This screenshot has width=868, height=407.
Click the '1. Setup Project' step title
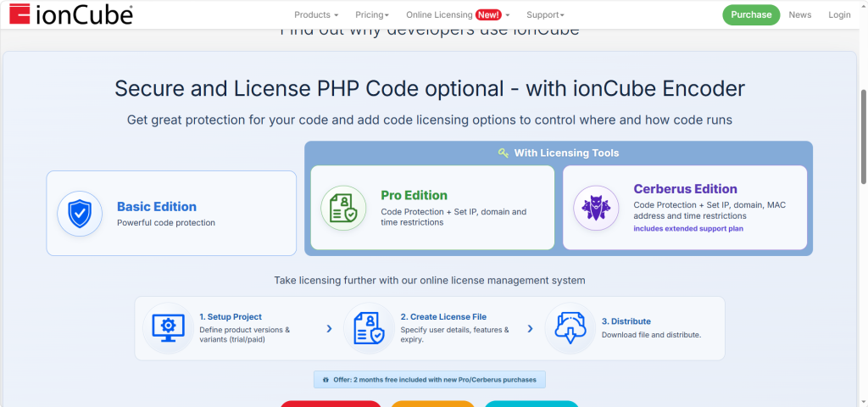(x=231, y=317)
